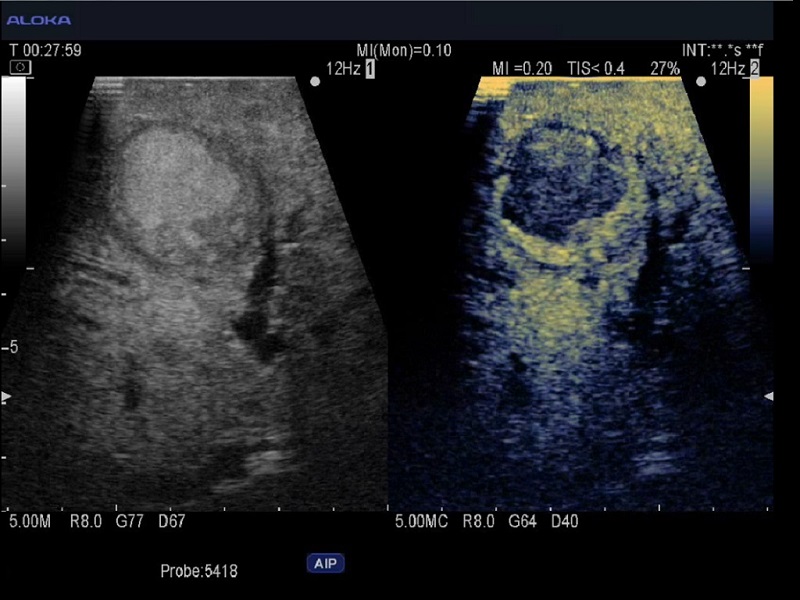The height and width of the screenshot is (600, 800).
Task: Click the Probe:5418 label
Action: point(198,571)
